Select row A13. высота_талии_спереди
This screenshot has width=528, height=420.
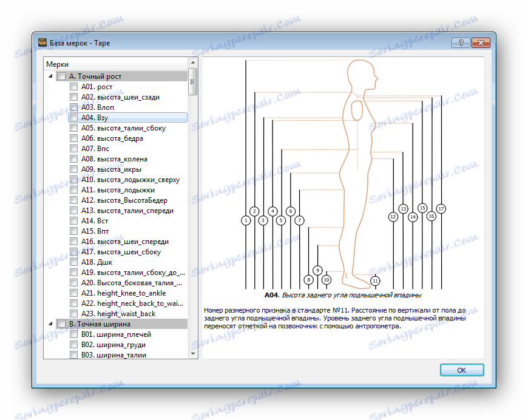tap(127, 211)
